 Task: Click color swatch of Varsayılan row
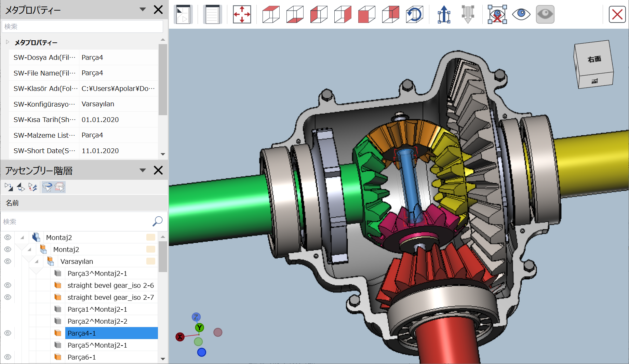click(151, 261)
